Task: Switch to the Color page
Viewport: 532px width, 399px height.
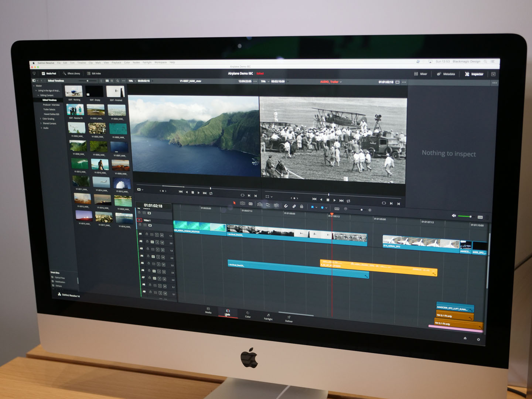Action: click(248, 315)
